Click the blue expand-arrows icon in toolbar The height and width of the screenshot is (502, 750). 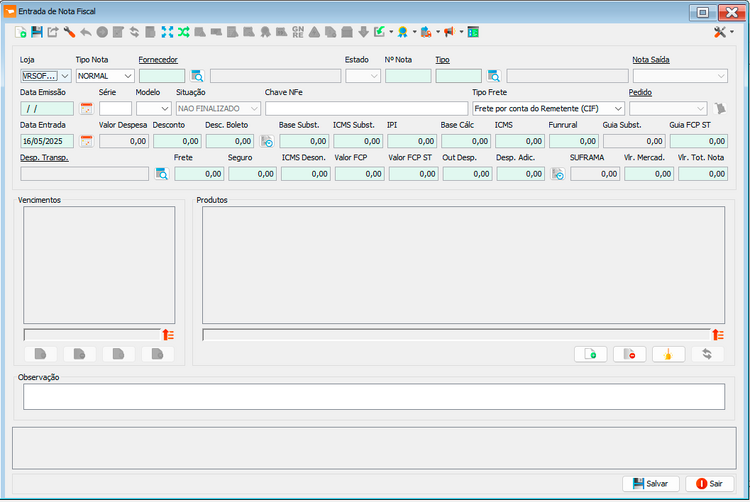167,33
